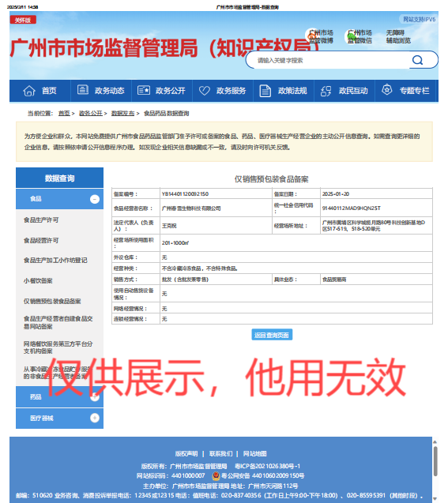Click the Weibo icon in header
Image resolution: width=448 pixels, height=503 pixels.
[x=312, y=36]
